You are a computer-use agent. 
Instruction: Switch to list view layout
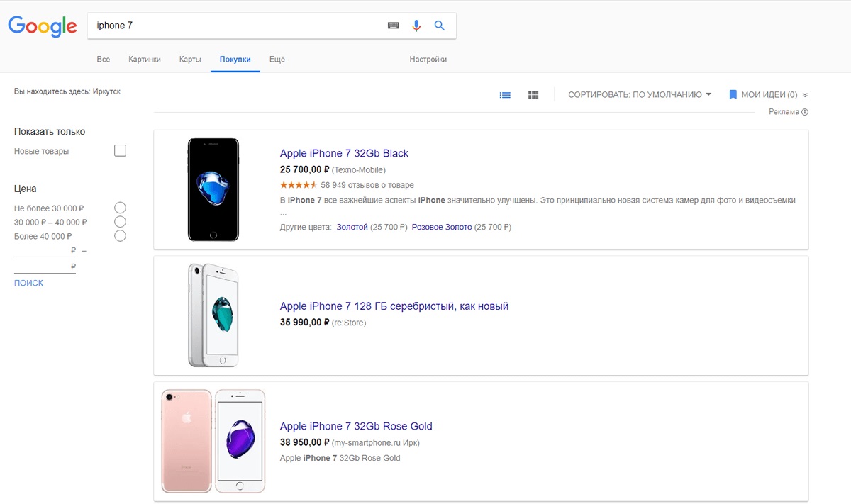(505, 95)
